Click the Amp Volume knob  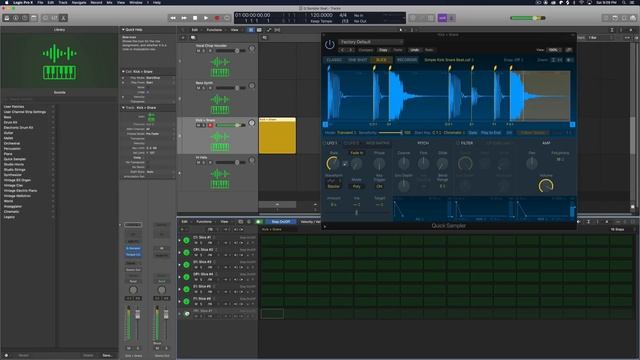pos(546,186)
